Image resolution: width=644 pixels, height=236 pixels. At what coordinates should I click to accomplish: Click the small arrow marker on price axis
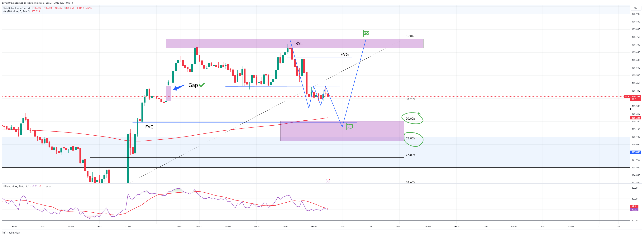pos(631,109)
